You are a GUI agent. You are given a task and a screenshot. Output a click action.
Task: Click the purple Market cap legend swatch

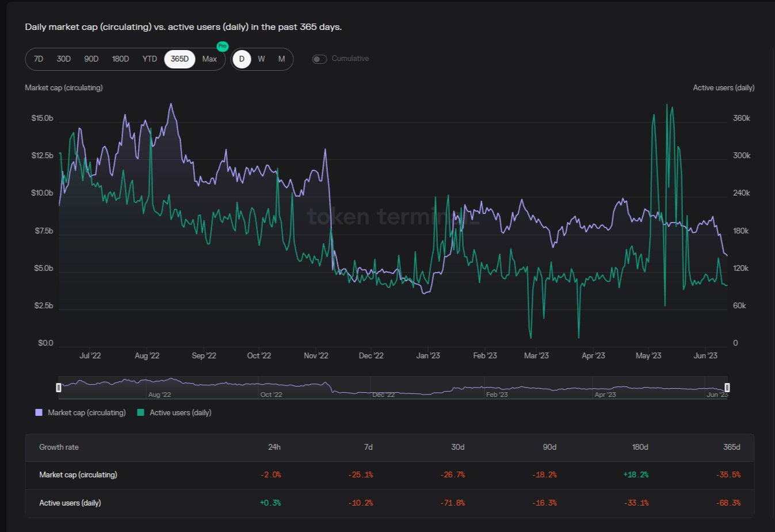pyautogui.click(x=39, y=413)
